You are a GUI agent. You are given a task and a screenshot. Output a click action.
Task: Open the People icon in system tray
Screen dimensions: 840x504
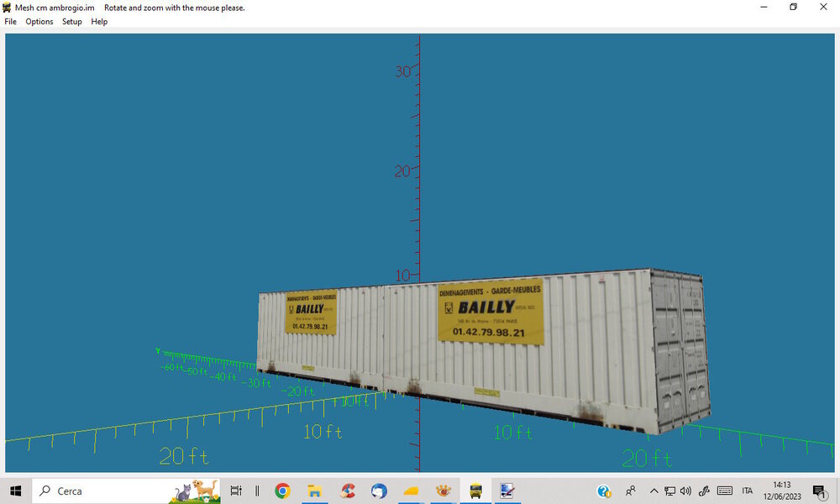pos(631,491)
